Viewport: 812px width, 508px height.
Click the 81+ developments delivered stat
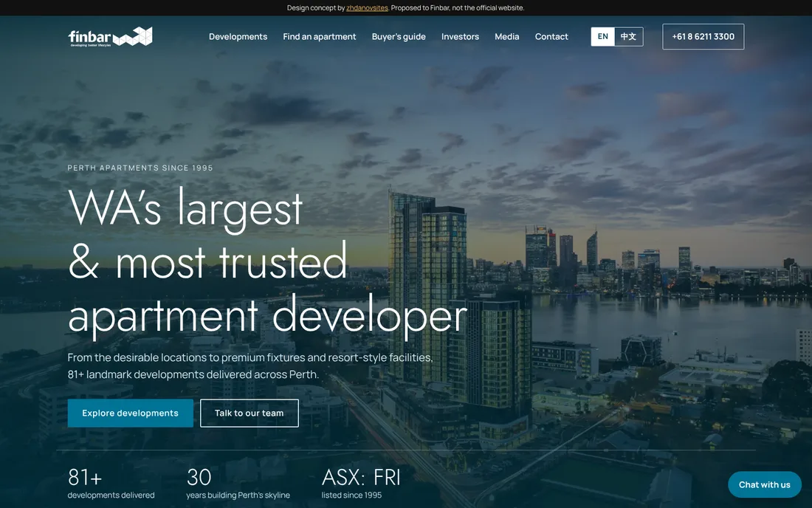(x=111, y=484)
